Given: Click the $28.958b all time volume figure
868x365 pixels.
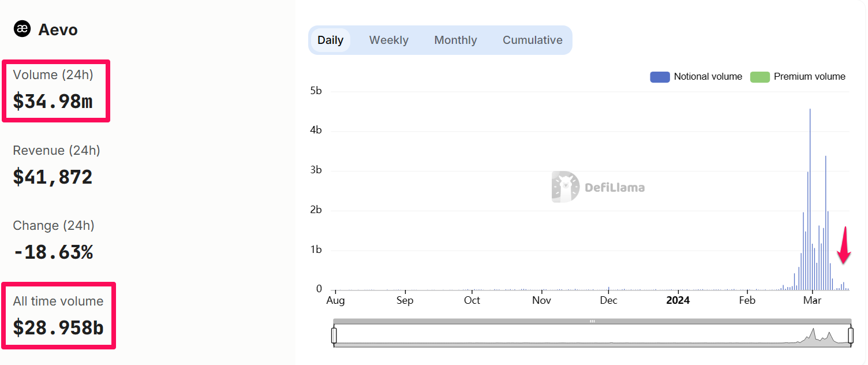Looking at the screenshot, I should [58, 328].
